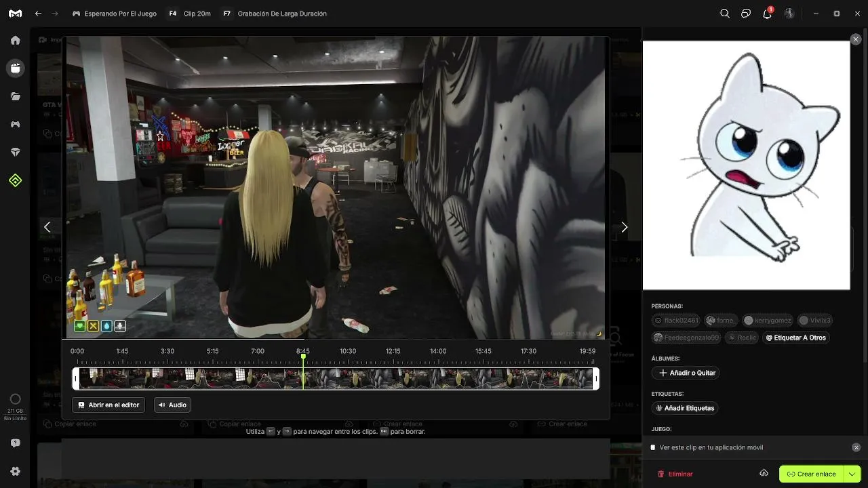Maximize the Medal window

click(837, 14)
